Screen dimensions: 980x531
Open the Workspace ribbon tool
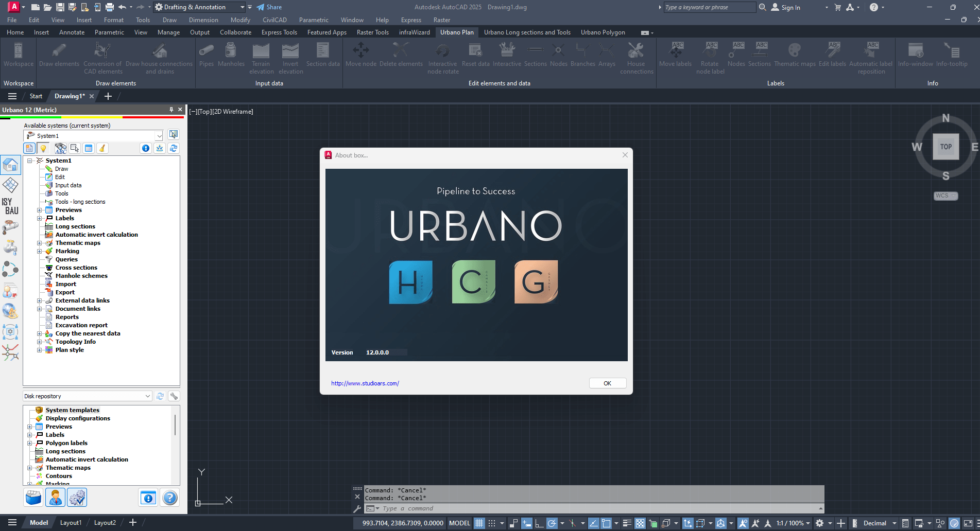click(19, 55)
